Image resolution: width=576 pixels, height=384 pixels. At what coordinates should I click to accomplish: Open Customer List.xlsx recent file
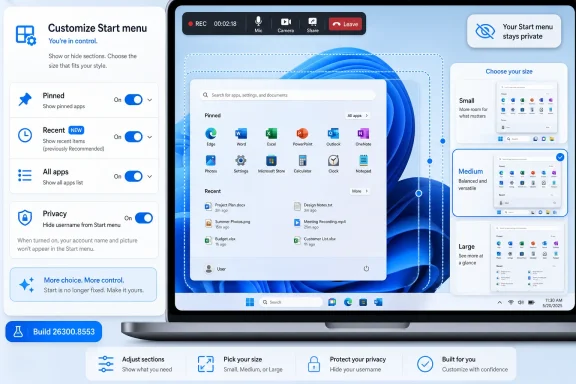314,241
